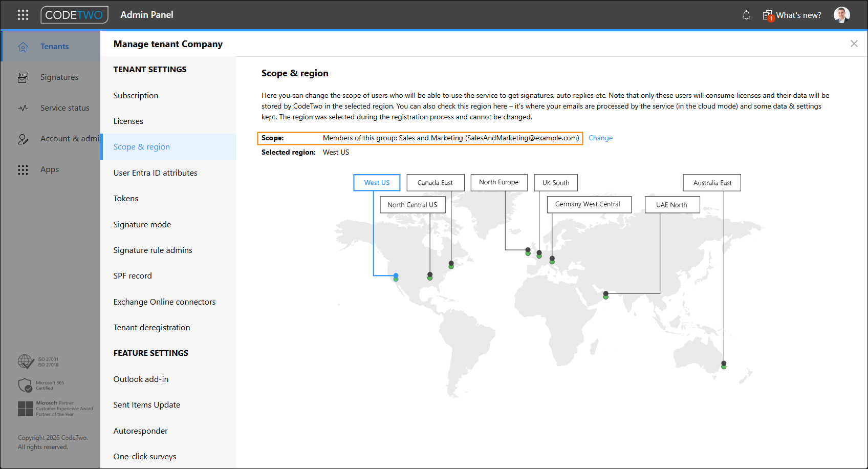This screenshot has height=469, width=868.
Task: Click the Tenants house icon
Action: (x=23, y=47)
